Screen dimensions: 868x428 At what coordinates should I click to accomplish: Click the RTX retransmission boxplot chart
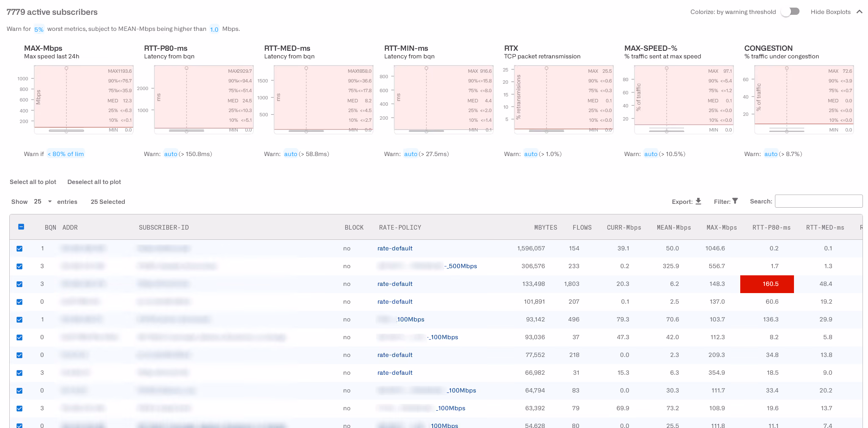(x=564, y=100)
